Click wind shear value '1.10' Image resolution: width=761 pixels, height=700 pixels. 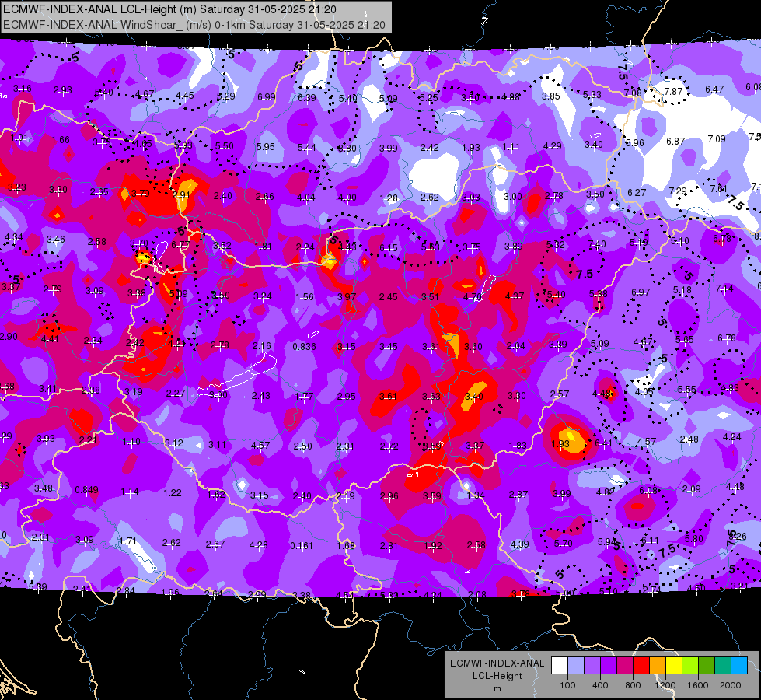click(131, 442)
